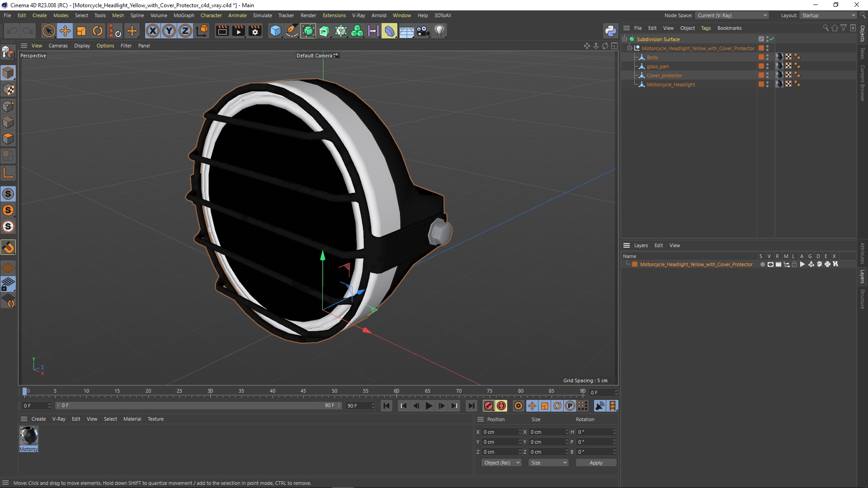868x488 pixels.
Task: Toggle layer View eye icon
Action: tap(770, 264)
